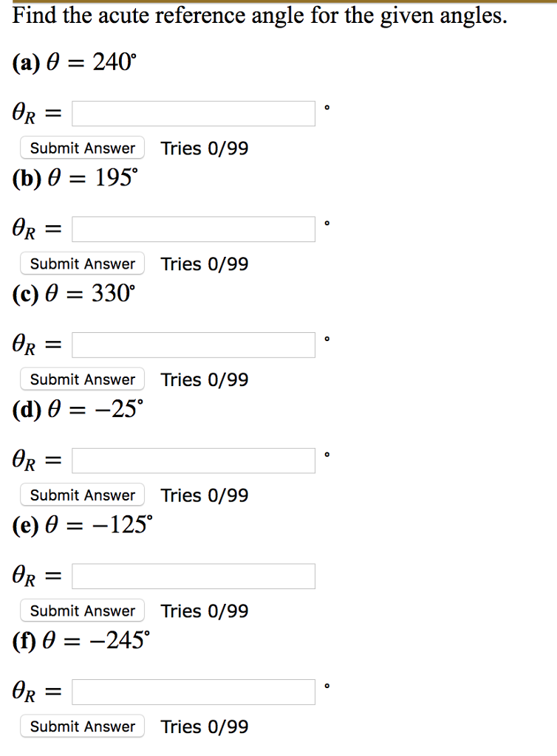Click the question title text at the top
The height and width of the screenshot is (756, 557).
tap(260, 15)
